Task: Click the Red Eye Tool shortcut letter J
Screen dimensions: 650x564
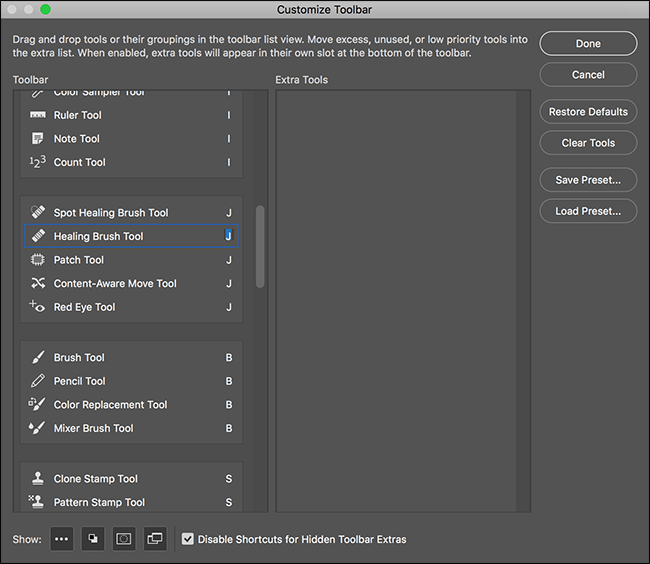Action: [229, 307]
